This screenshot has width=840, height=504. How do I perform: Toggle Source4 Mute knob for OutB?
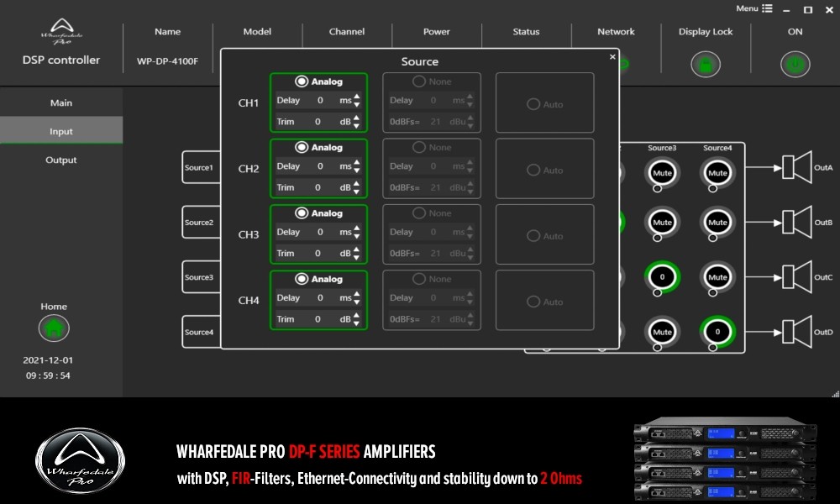[x=717, y=222]
